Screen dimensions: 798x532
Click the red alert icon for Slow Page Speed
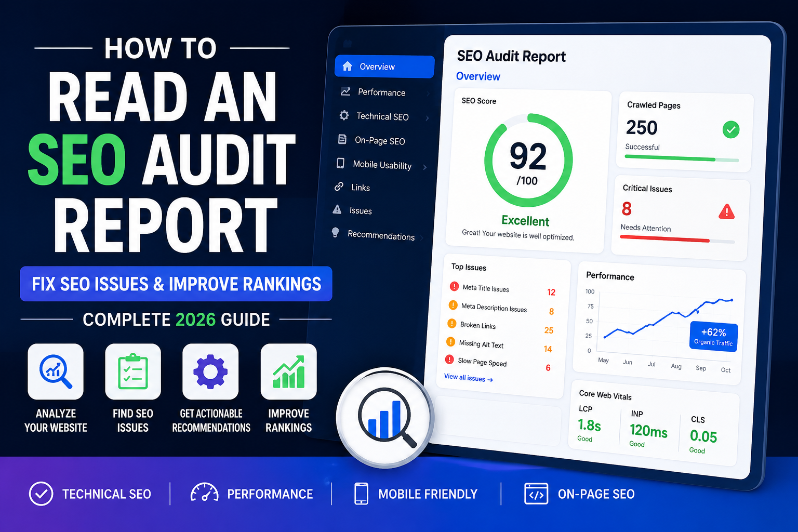449,360
